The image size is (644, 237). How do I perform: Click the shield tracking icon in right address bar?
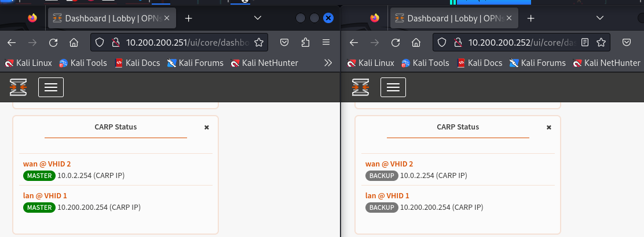click(x=442, y=42)
